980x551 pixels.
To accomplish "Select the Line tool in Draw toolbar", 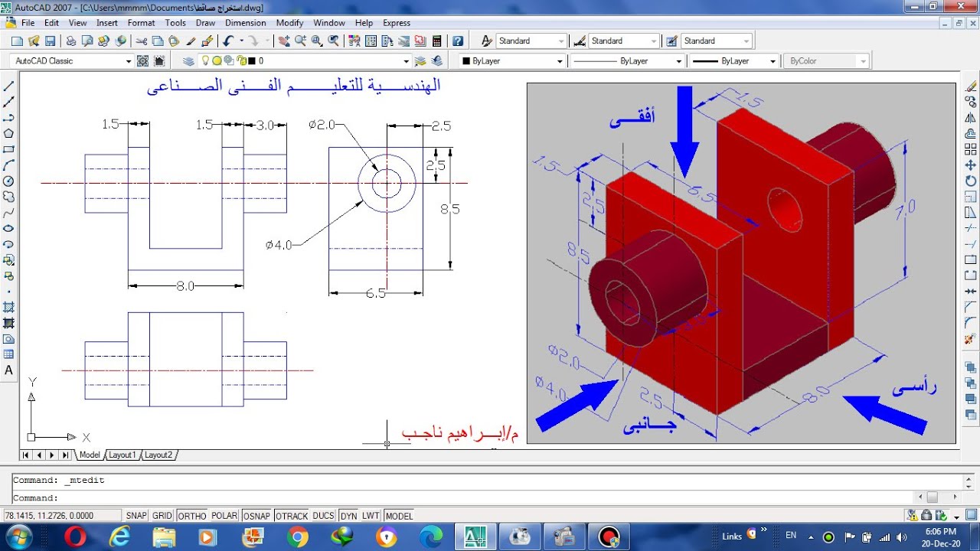I will 9,86.
